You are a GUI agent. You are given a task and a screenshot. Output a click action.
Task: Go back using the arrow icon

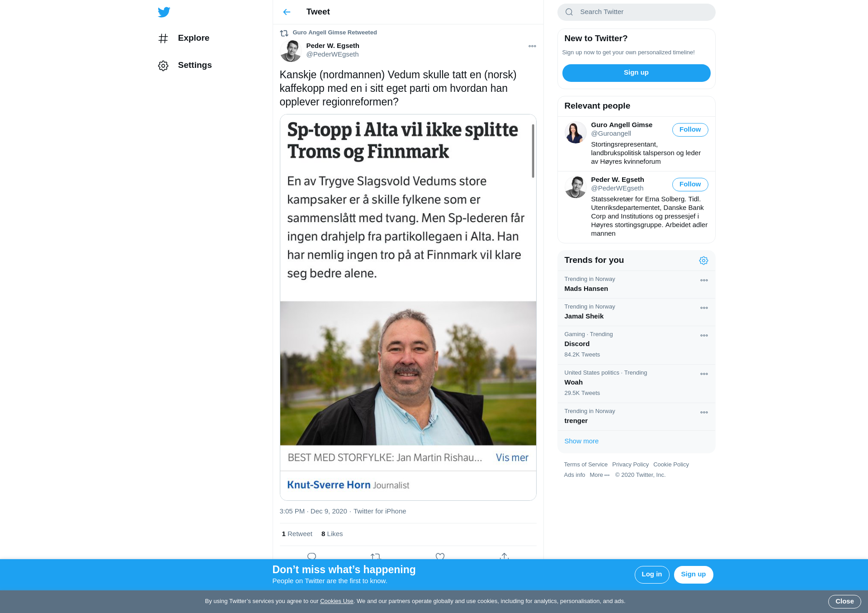(x=287, y=12)
